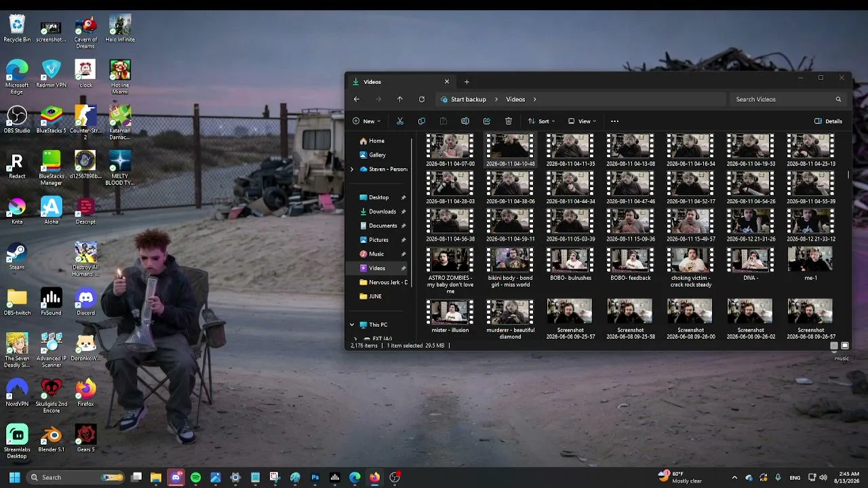868x488 pixels.
Task: Click the Rename icon in Explorer toolbar
Action: tap(465, 121)
